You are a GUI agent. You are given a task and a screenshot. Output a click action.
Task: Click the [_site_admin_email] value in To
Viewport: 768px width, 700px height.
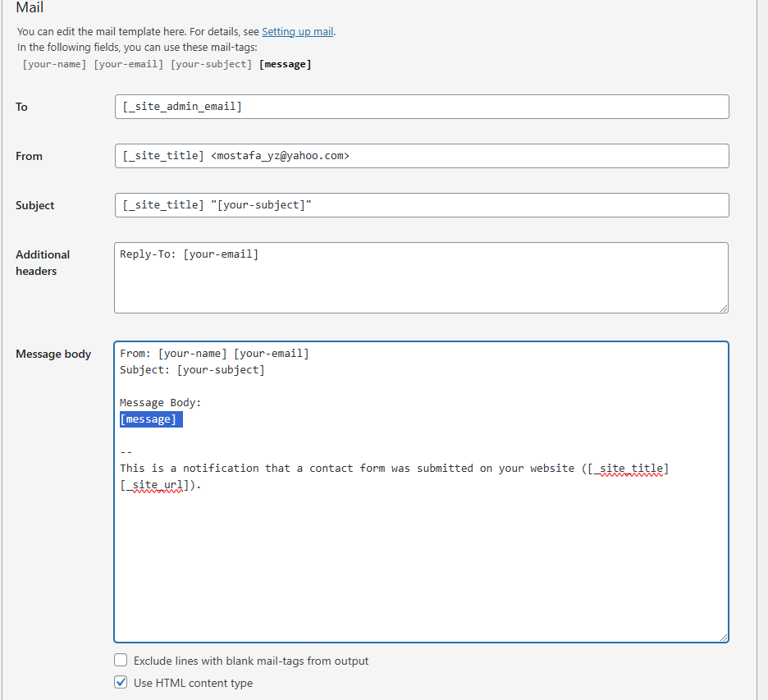pyautogui.click(x=182, y=107)
